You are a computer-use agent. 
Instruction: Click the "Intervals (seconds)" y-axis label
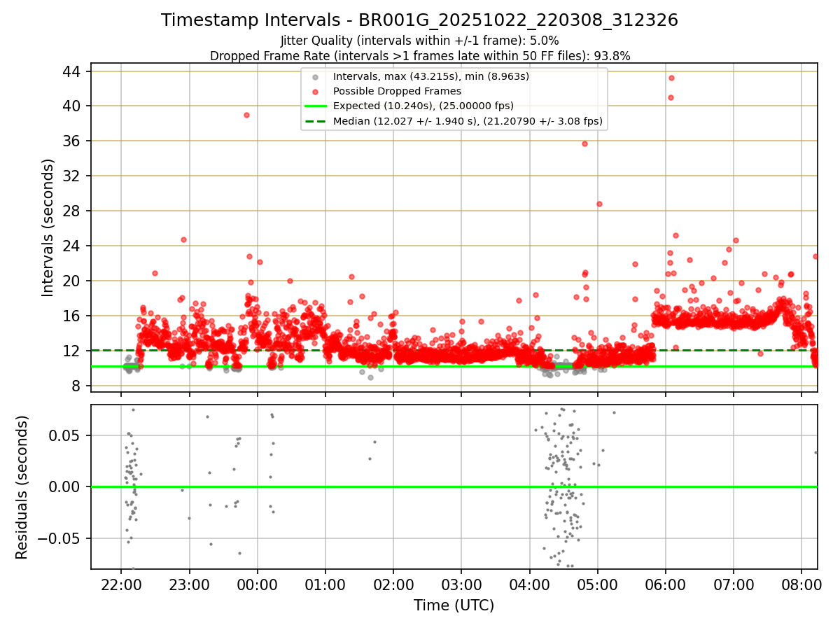point(48,227)
